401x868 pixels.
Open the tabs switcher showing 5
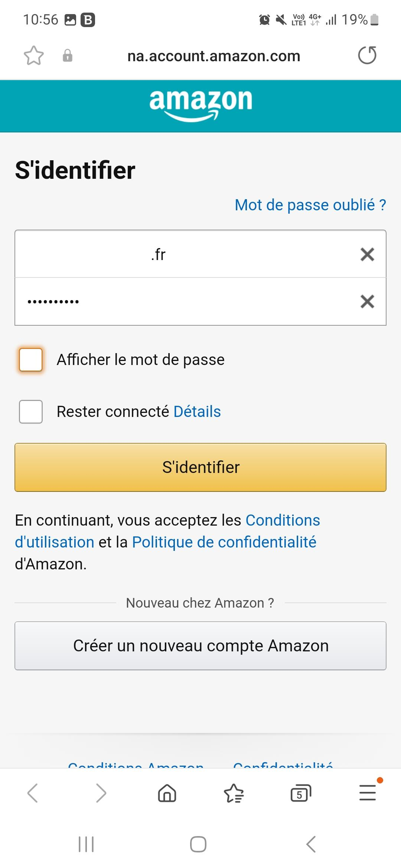300,793
